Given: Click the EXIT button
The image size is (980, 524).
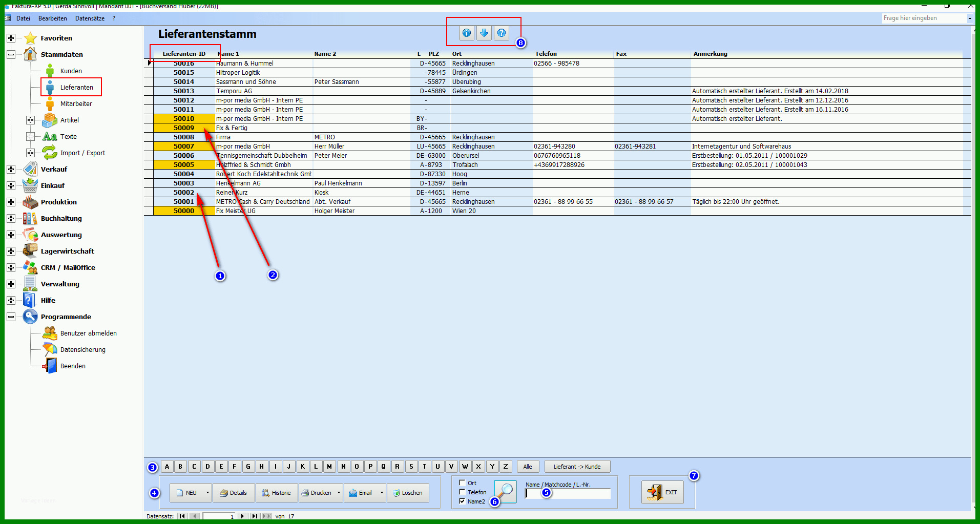Looking at the screenshot, I should [662, 492].
